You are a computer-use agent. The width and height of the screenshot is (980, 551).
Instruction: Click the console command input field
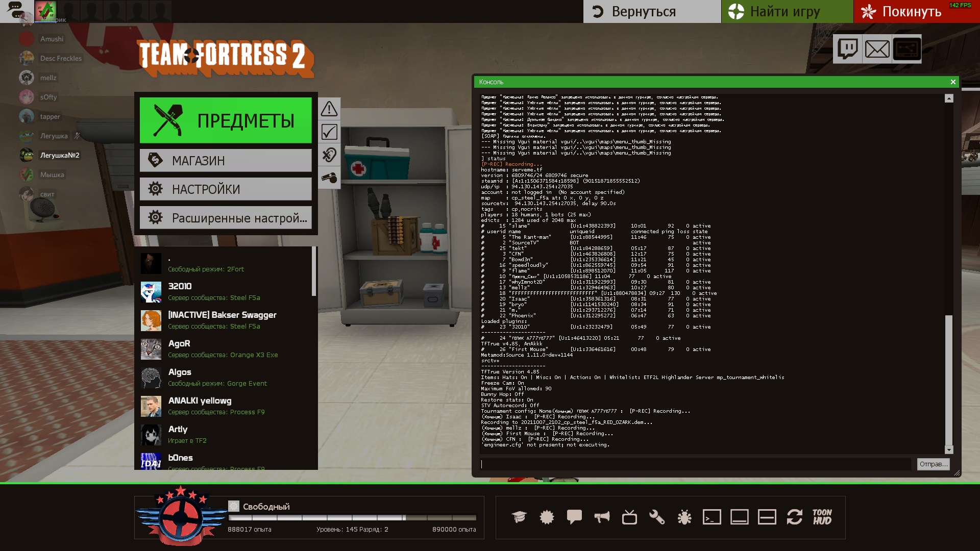(695, 464)
